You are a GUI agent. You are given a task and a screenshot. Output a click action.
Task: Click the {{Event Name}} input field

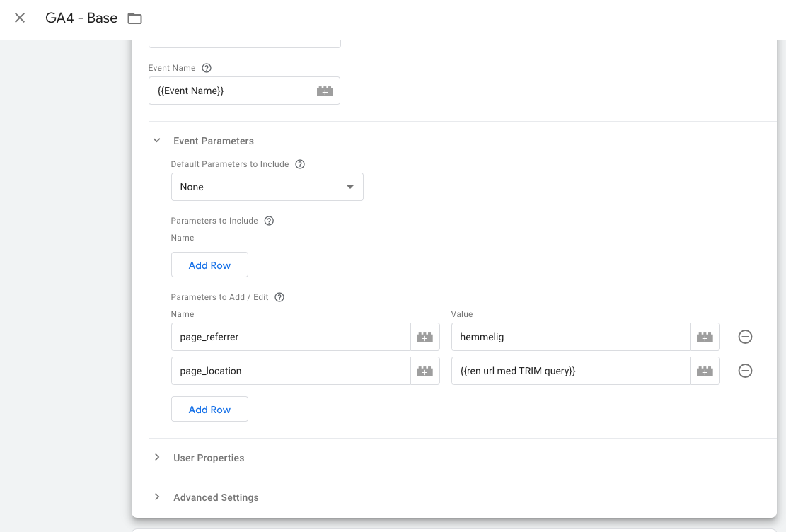point(230,91)
